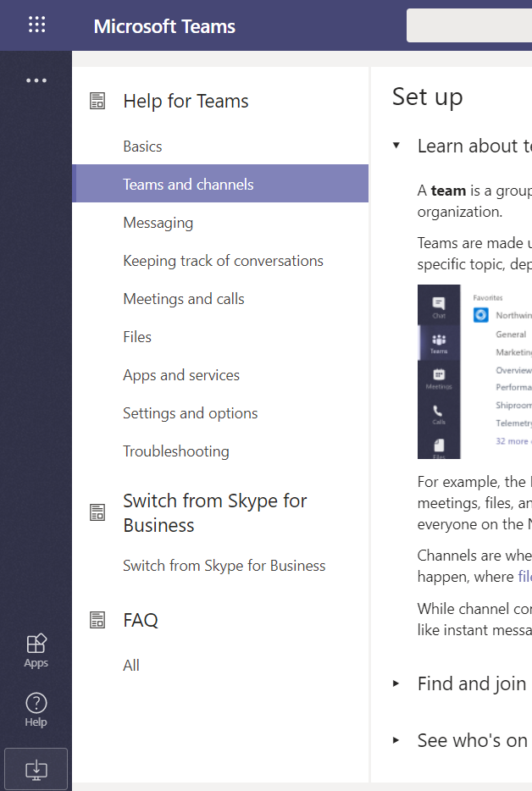532x791 pixels.
Task: Select the book icon beside Help for Teams
Action: 97,100
